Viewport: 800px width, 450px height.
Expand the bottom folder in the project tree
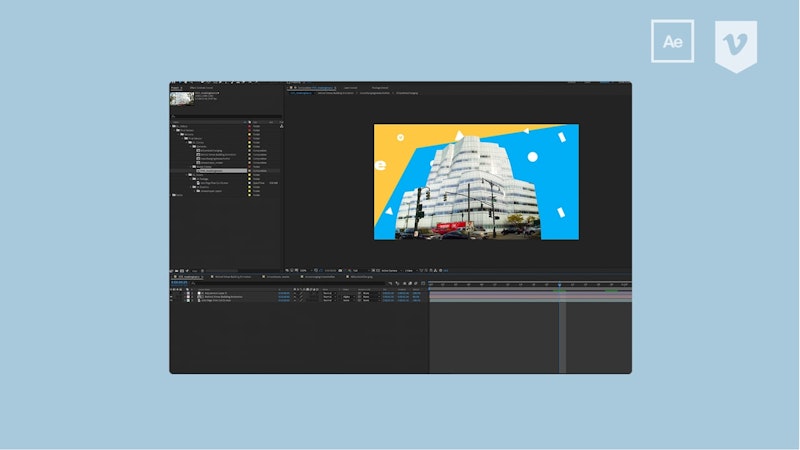pos(173,195)
